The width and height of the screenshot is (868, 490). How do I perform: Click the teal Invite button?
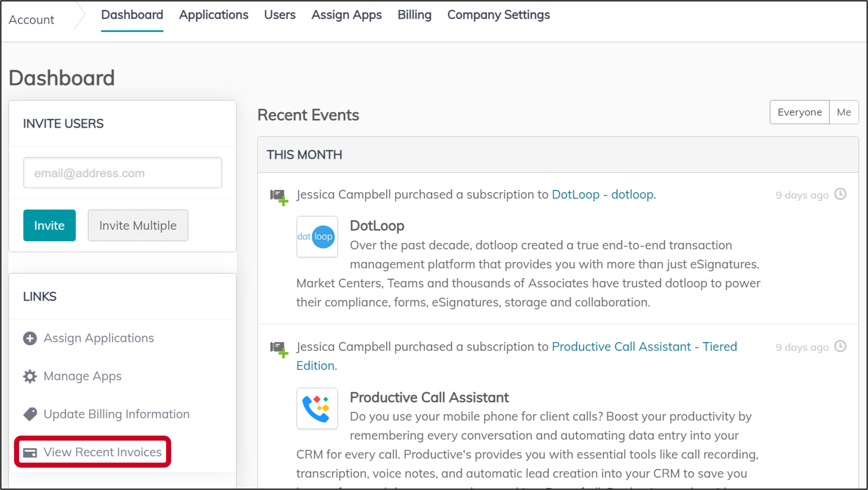49,226
